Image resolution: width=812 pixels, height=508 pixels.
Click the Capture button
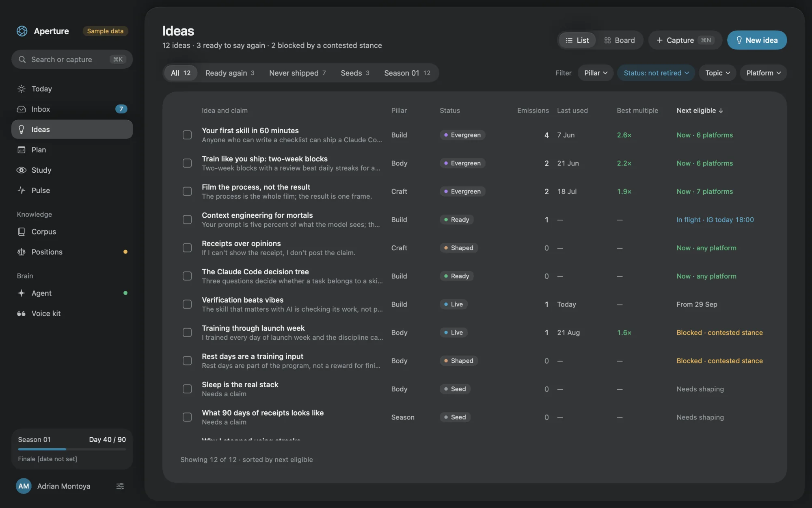685,40
